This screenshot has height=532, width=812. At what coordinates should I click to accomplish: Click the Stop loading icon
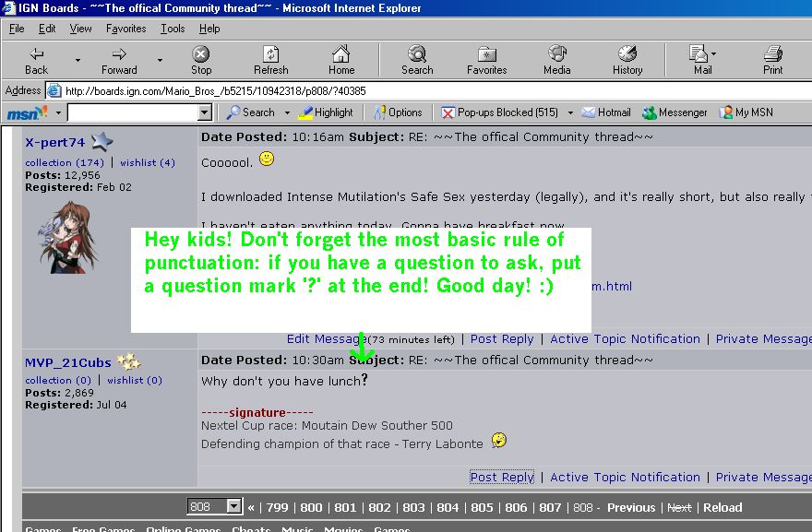(x=201, y=55)
